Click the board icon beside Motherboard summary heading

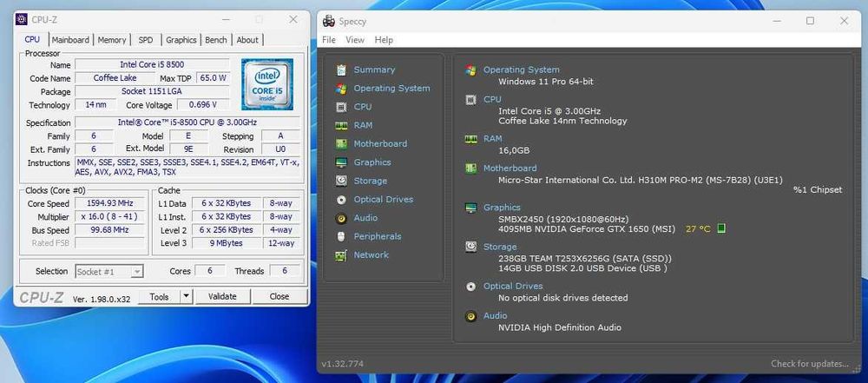(x=471, y=168)
